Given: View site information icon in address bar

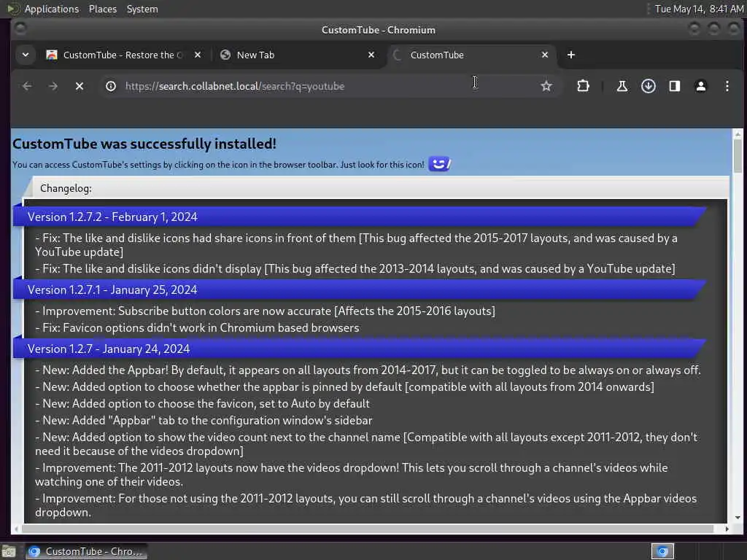Looking at the screenshot, I should [111, 86].
